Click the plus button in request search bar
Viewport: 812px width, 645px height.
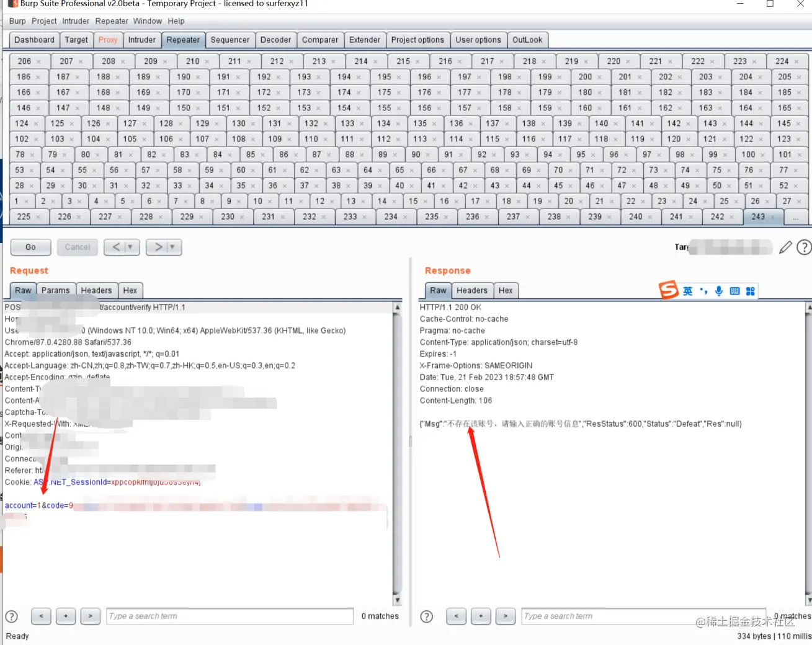(x=66, y=616)
